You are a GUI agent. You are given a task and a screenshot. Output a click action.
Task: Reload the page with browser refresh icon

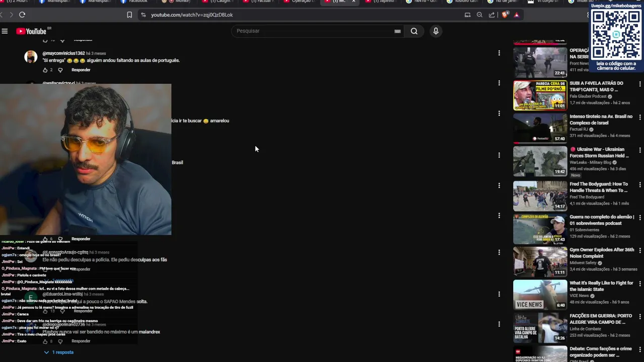point(22,15)
